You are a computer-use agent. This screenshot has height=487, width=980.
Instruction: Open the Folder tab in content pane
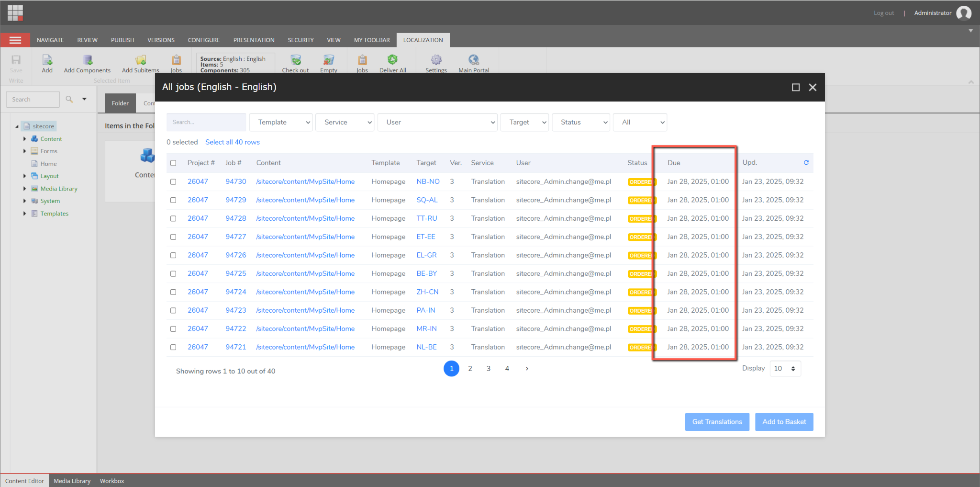coord(120,103)
